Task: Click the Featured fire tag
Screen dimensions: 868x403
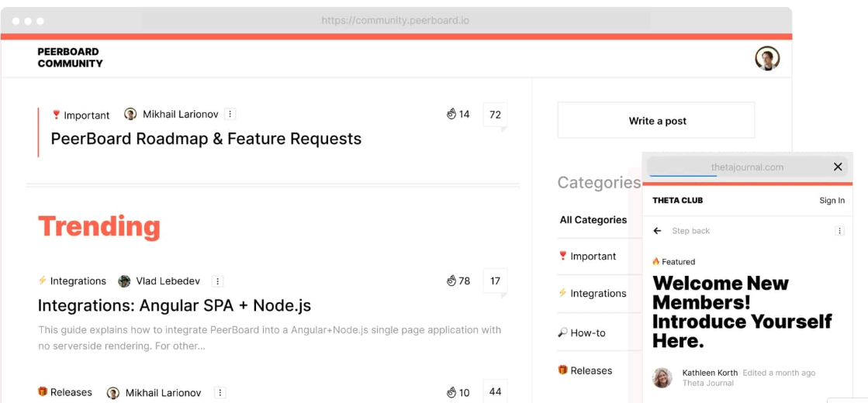Action: coord(674,261)
